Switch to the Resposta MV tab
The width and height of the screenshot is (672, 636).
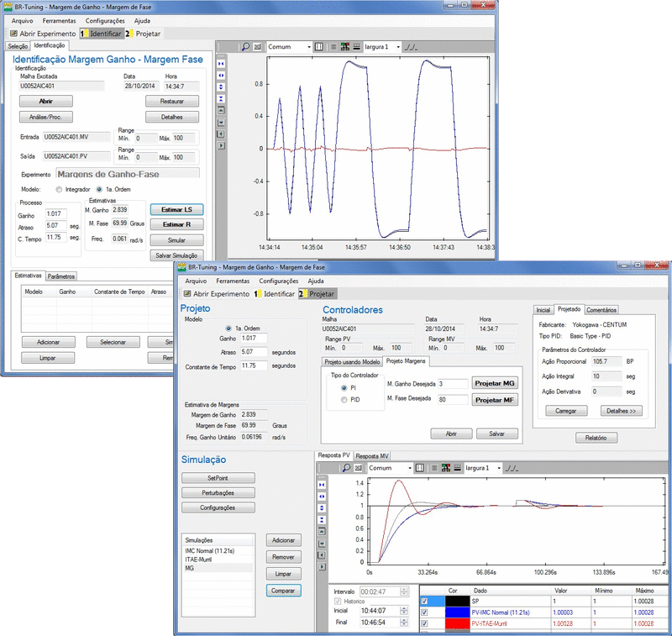[x=373, y=456]
